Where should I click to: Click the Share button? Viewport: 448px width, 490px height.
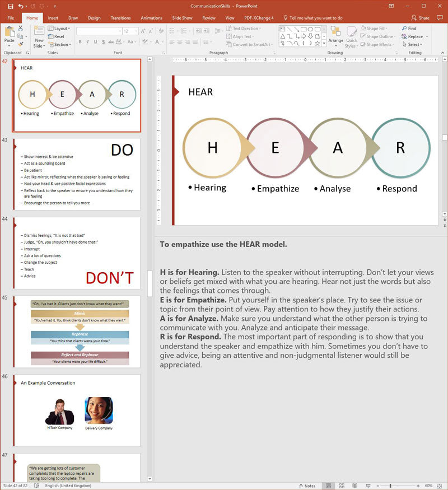point(420,18)
